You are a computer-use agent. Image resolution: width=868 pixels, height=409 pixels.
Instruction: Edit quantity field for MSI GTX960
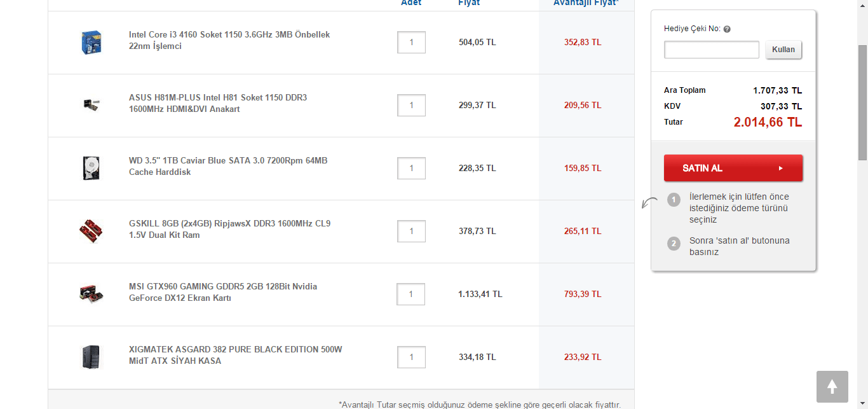[x=411, y=294]
